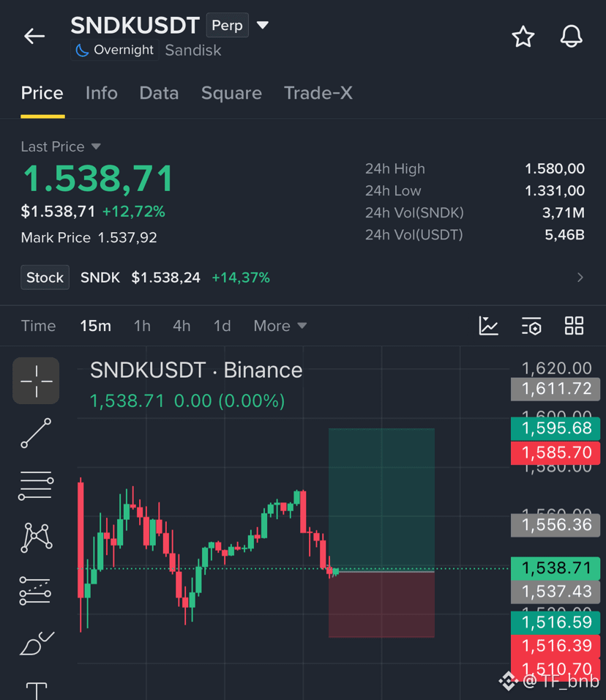Click the SNDKUSDT · Binance chart title
606x700 pixels.
[x=196, y=370]
